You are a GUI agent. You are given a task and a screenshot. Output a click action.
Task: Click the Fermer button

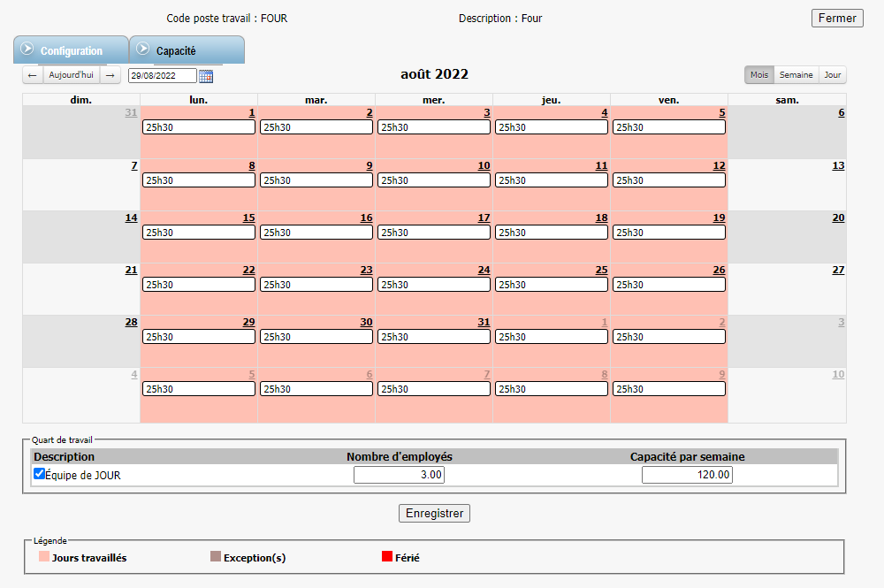836,18
